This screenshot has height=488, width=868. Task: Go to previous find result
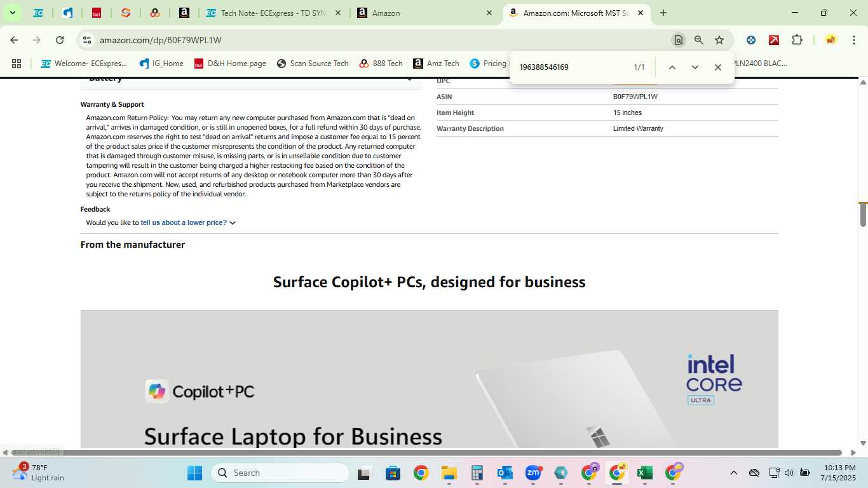pyautogui.click(x=672, y=67)
